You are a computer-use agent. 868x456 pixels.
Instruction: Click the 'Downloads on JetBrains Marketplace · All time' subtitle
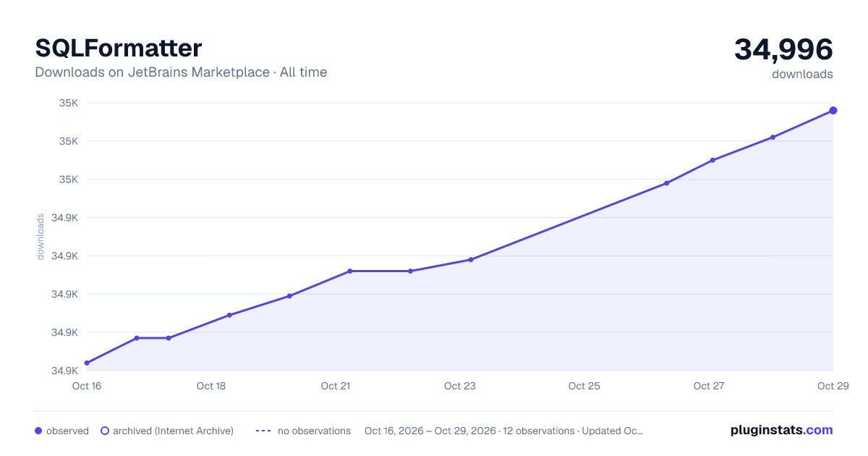(x=181, y=72)
